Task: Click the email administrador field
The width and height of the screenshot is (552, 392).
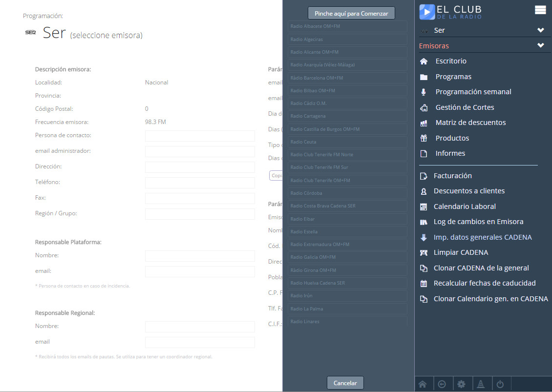Action: [x=200, y=152]
